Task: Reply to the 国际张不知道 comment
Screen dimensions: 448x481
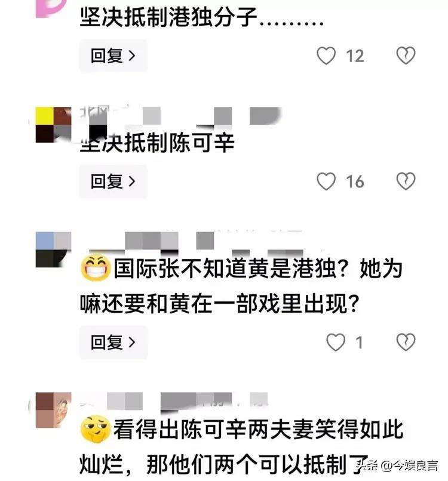Action: point(113,343)
